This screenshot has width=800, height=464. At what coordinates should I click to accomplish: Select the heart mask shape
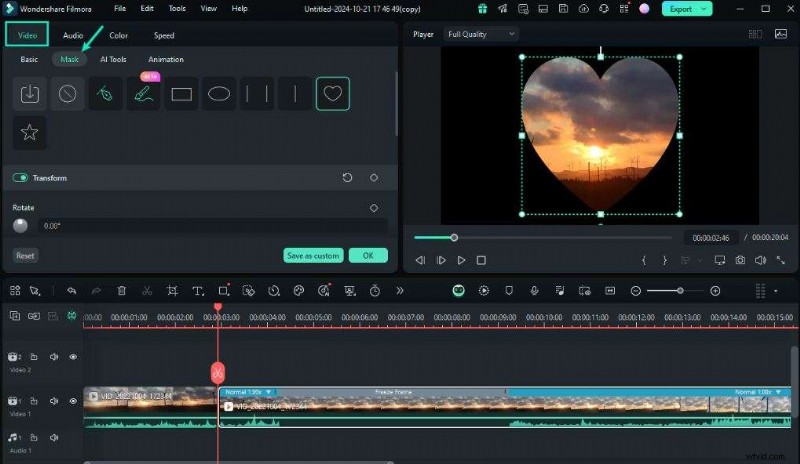pyautogui.click(x=333, y=94)
